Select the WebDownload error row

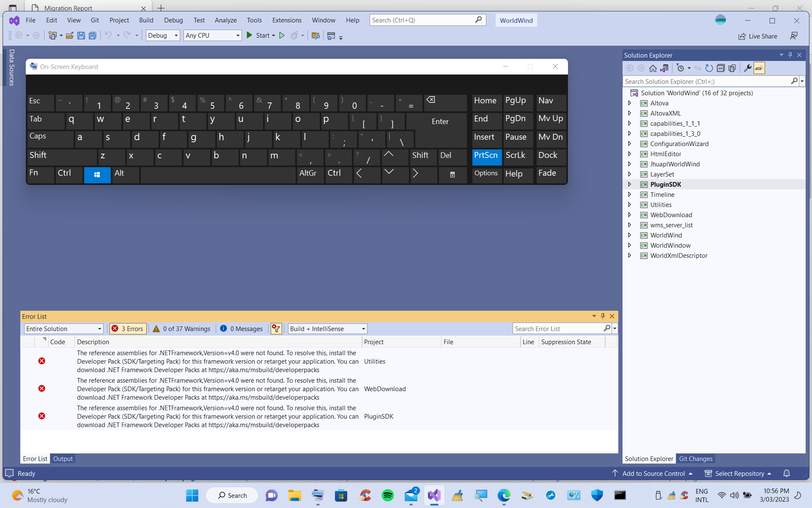coord(319,389)
